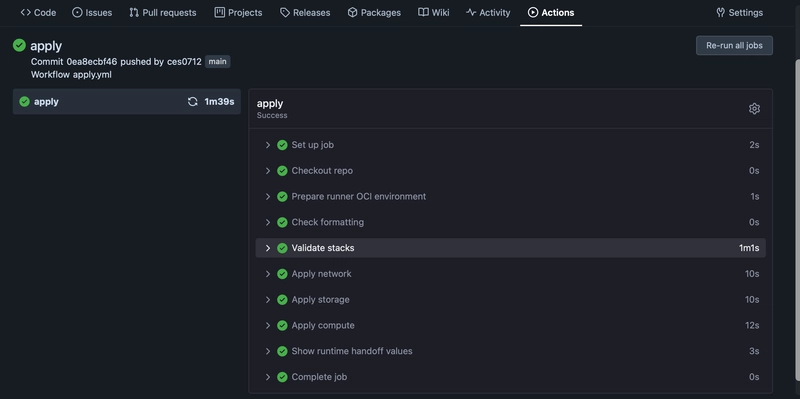Select the apply job in sidebar

pyautogui.click(x=127, y=102)
